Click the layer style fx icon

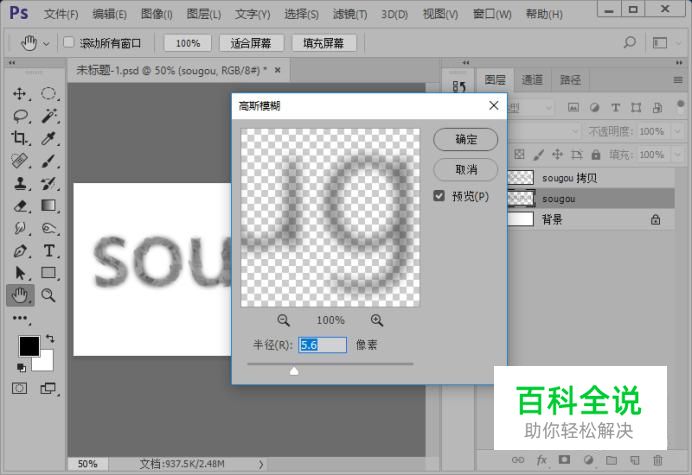coord(542,460)
